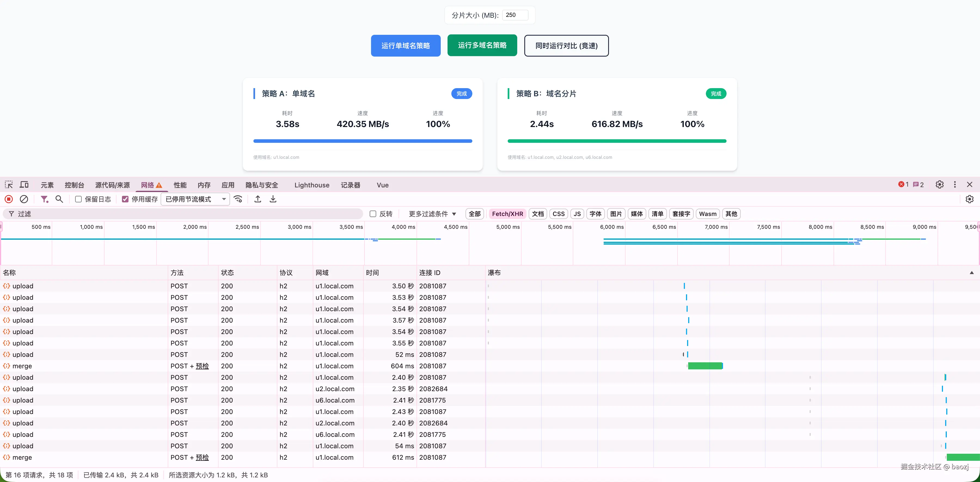The image size is (980, 482).
Task: Open the 已停用节流模式 throttling dropdown
Action: click(x=195, y=199)
